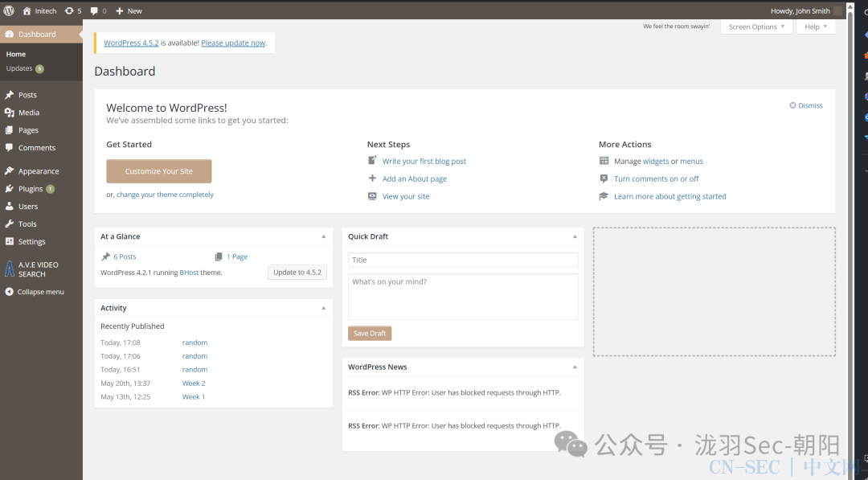Click the Update to 4.5.2 button
This screenshot has width=868, height=480.
point(297,272)
